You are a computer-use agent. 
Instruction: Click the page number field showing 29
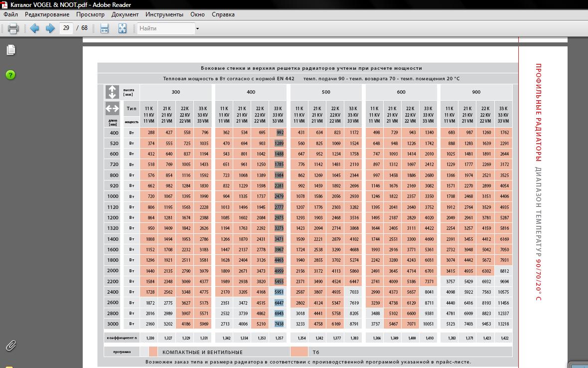66,28
